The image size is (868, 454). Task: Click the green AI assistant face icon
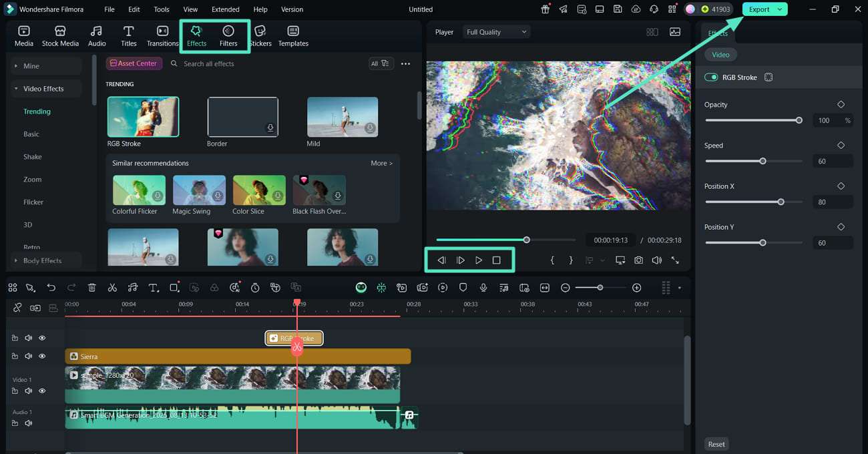361,288
